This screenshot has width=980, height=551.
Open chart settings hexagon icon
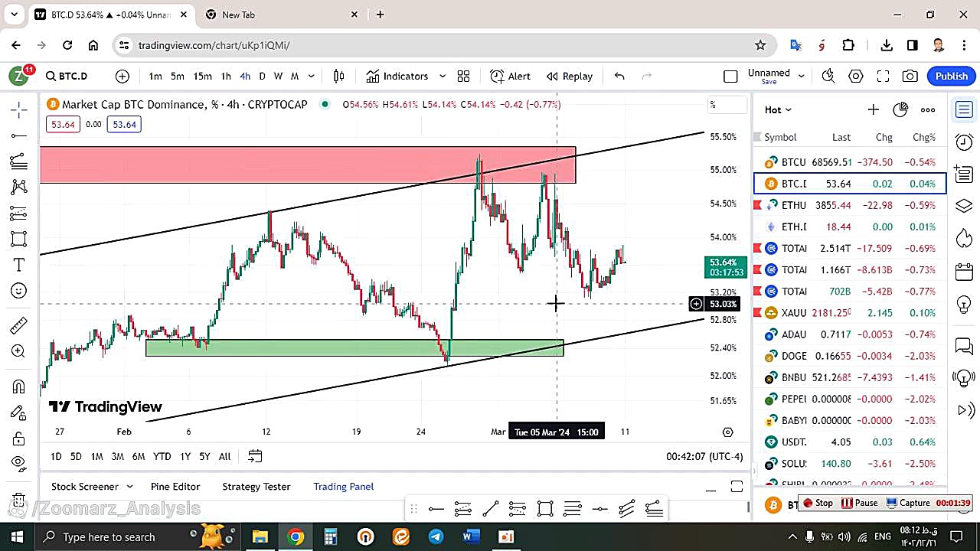pyautogui.click(x=856, y=76)
